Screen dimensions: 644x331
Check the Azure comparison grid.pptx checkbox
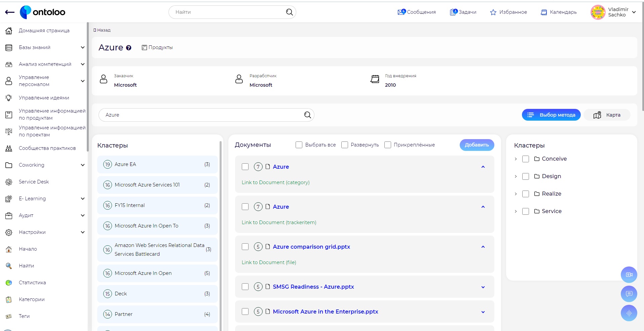point(245,247)
